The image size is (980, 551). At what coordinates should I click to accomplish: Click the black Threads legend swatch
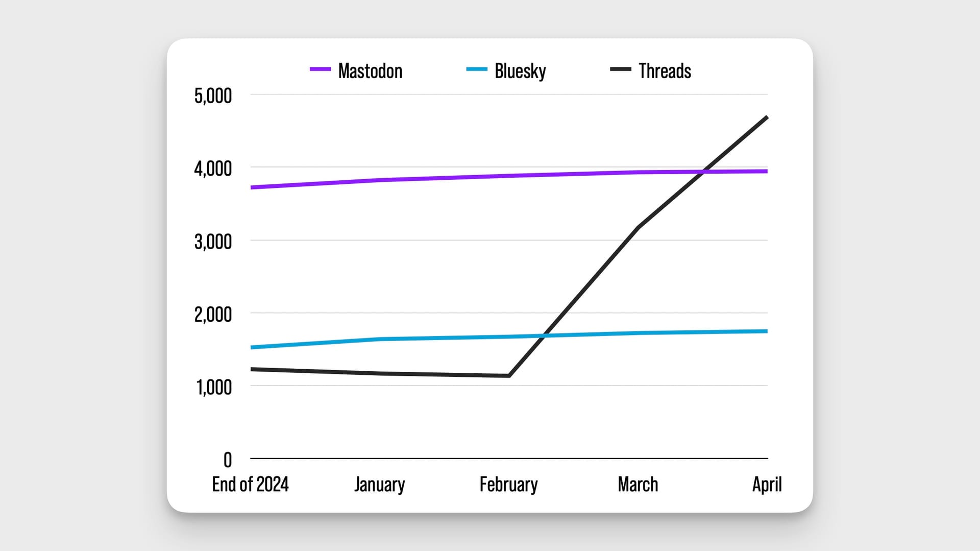pos(621,69)
